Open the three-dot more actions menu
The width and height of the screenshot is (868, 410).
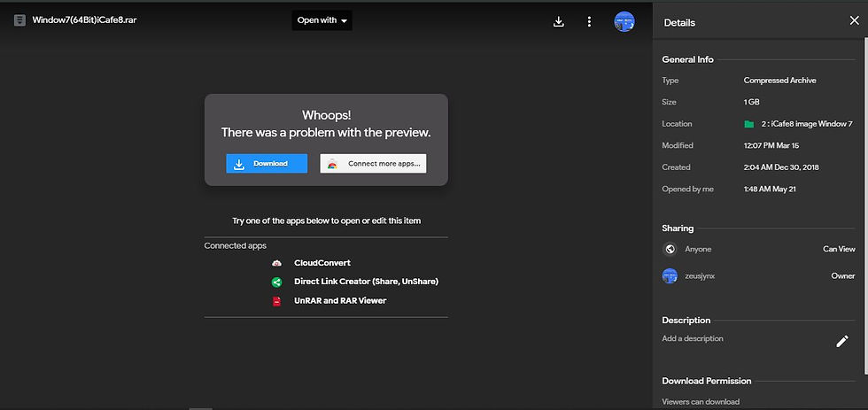(x=589, y=21)
